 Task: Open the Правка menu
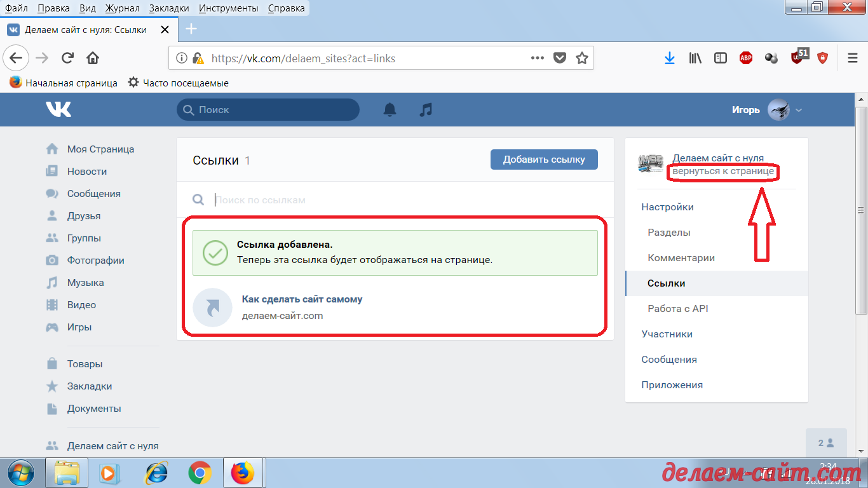pyautogui.click(x=54, y=8)
